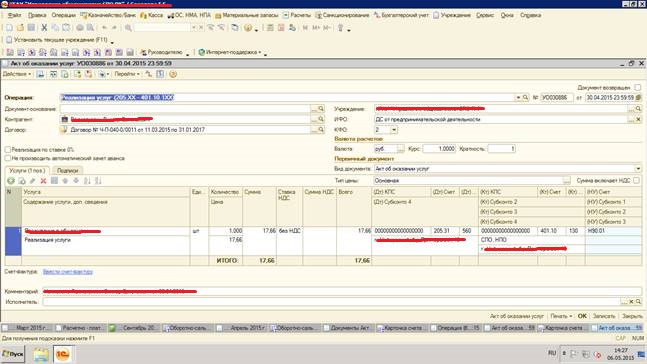This screenshot has width=647, height=364.
Task: Enable Реализация по ставке 0% checkbox
Action: (7, 149)
